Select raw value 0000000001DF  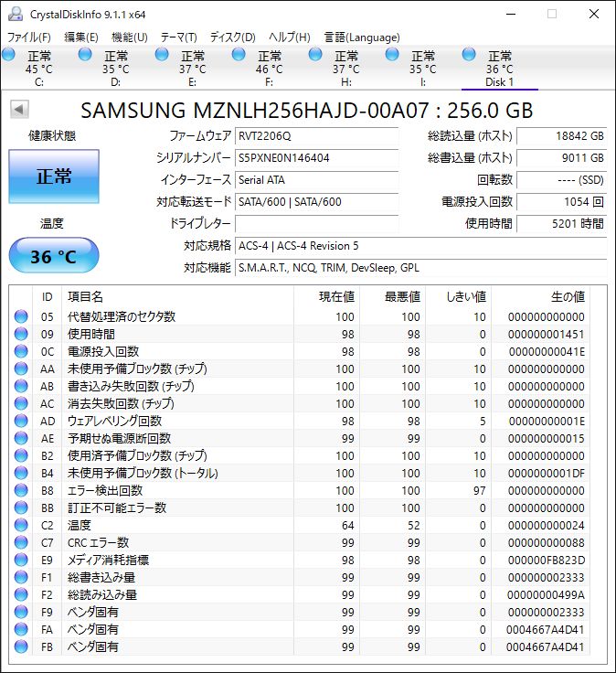click(546, 473)
